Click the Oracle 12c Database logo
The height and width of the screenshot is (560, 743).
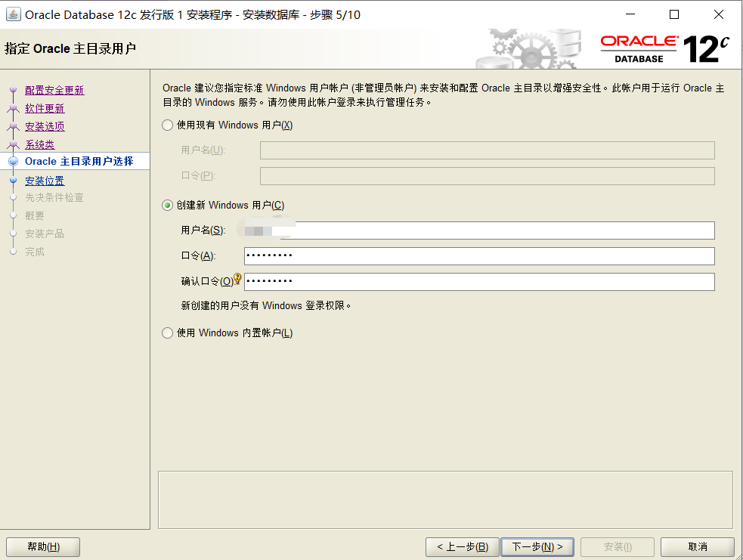pyautogui.click(x=665, y=49)
